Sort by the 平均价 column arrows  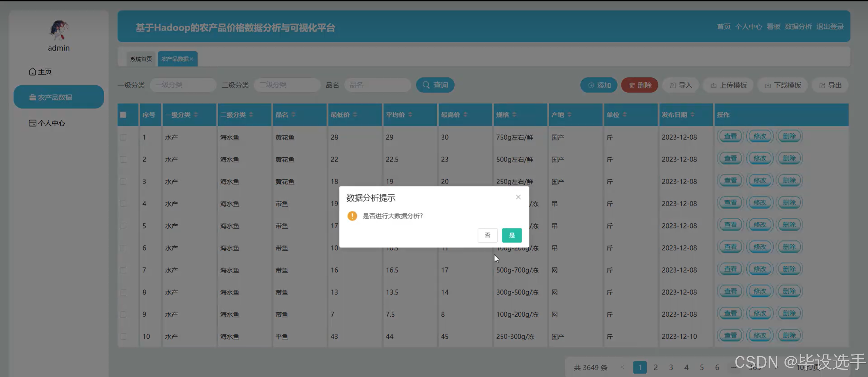(x=410, y=115)
